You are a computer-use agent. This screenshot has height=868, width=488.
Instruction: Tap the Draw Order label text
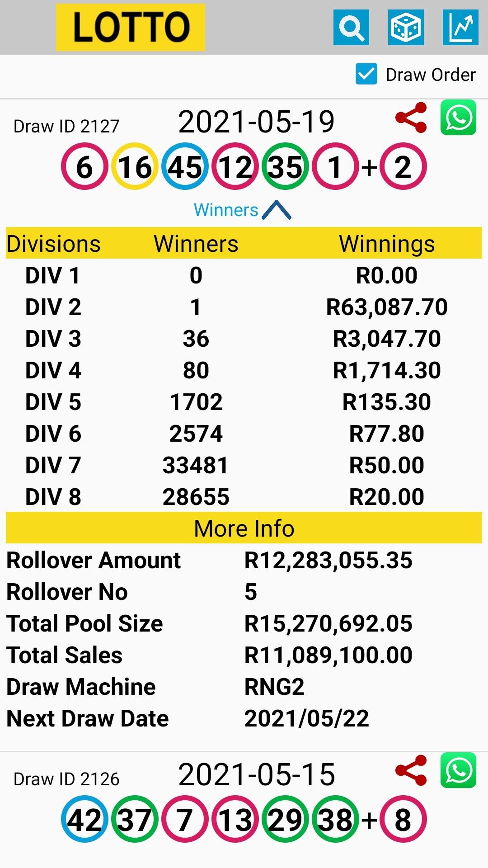430,75
